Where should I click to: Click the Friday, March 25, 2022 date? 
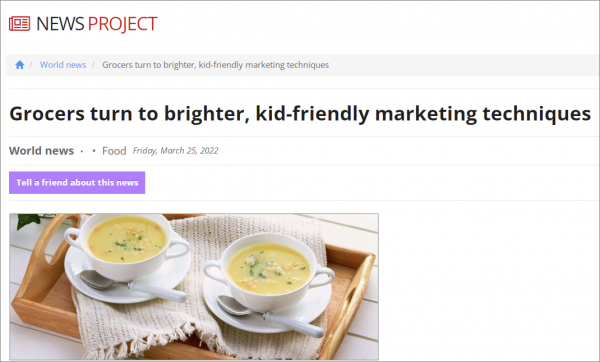click(x=176, y=151)
